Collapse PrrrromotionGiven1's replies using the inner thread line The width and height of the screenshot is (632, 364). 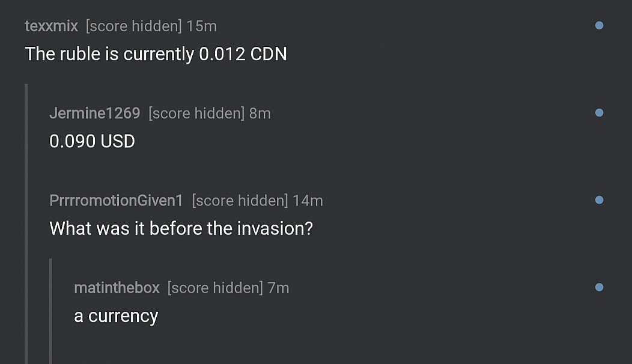(51, 309)
